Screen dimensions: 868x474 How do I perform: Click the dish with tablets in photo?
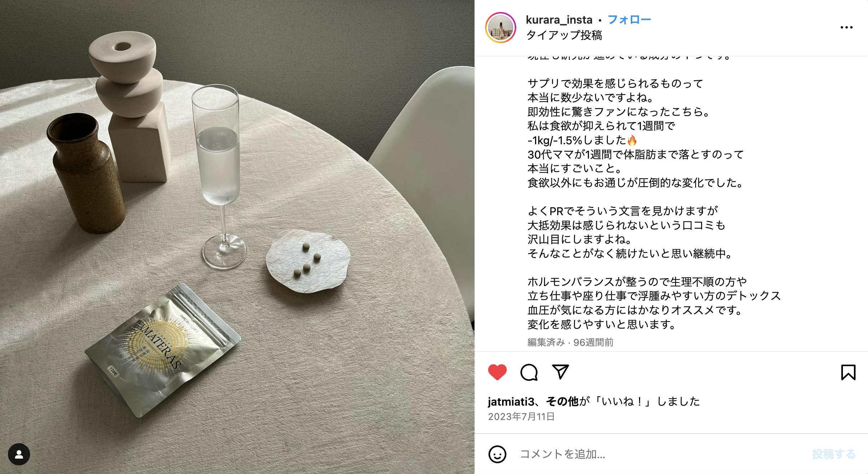pos(308,261)
